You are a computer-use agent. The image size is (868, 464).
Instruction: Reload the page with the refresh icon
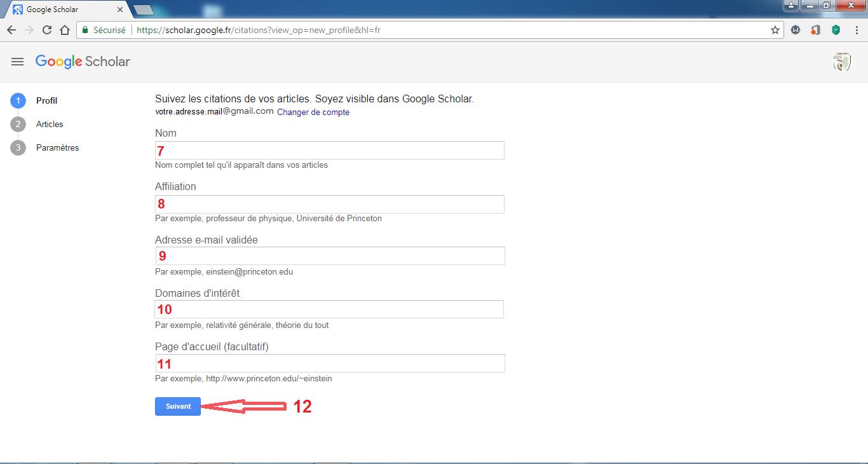pos(46,30)
